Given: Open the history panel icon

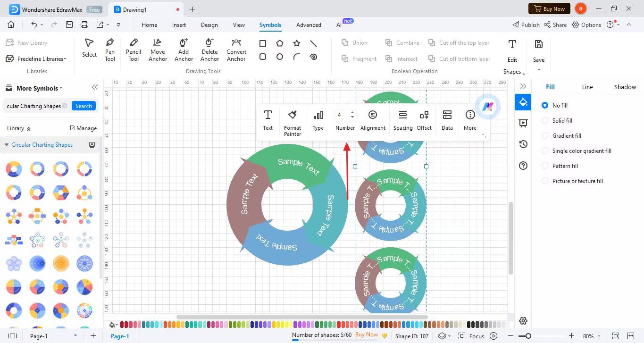Looking at the screenshot, I should point(523,144).
